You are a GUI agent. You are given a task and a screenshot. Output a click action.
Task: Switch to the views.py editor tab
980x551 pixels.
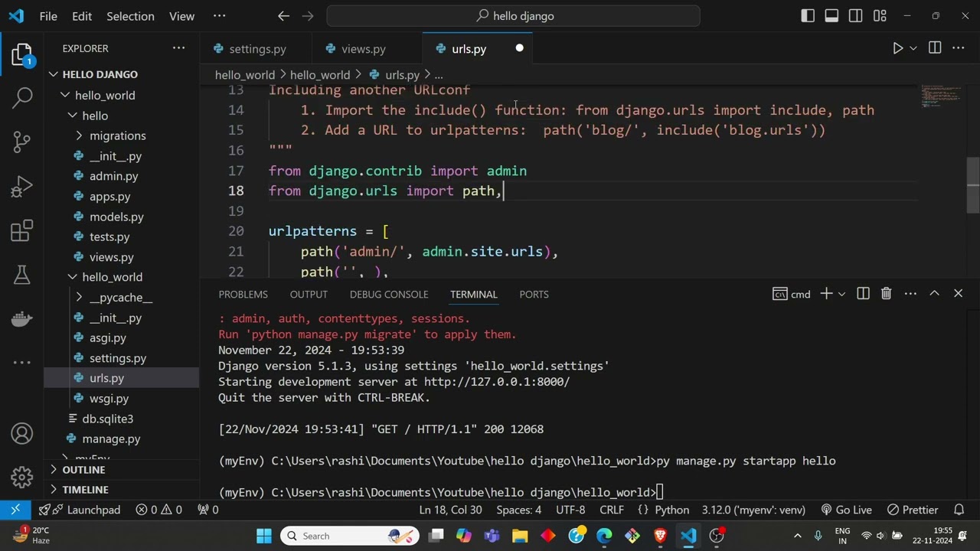click(x=364, y=48)
